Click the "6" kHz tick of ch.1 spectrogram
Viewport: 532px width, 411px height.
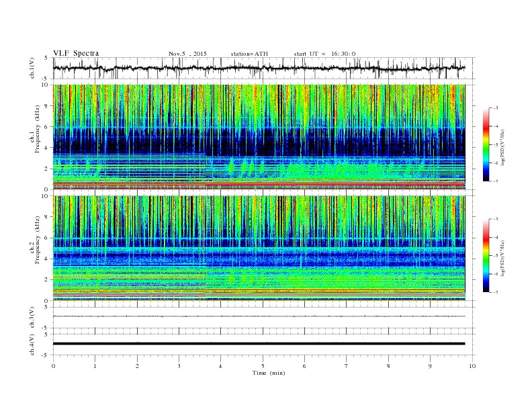47,127
